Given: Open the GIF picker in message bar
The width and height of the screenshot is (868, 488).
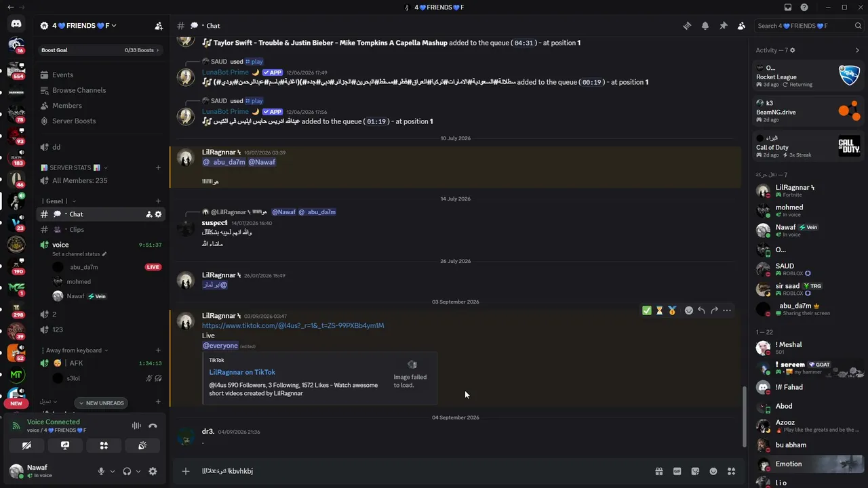Looking at the screenshot, I should [x=677, y=471].
